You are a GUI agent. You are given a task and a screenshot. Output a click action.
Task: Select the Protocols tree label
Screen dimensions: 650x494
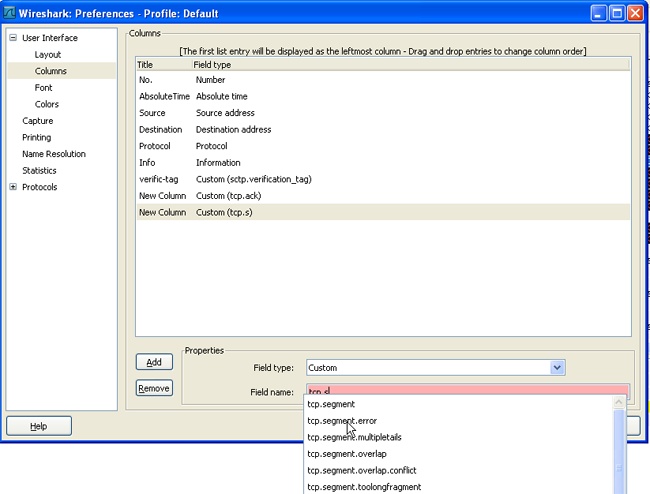pyautogui.click(x=40, y=187)
